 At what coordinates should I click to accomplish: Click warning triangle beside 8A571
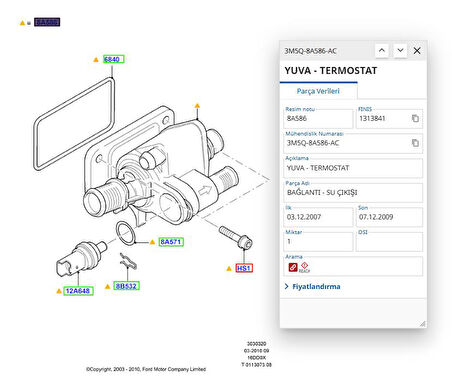click(152, 242)
